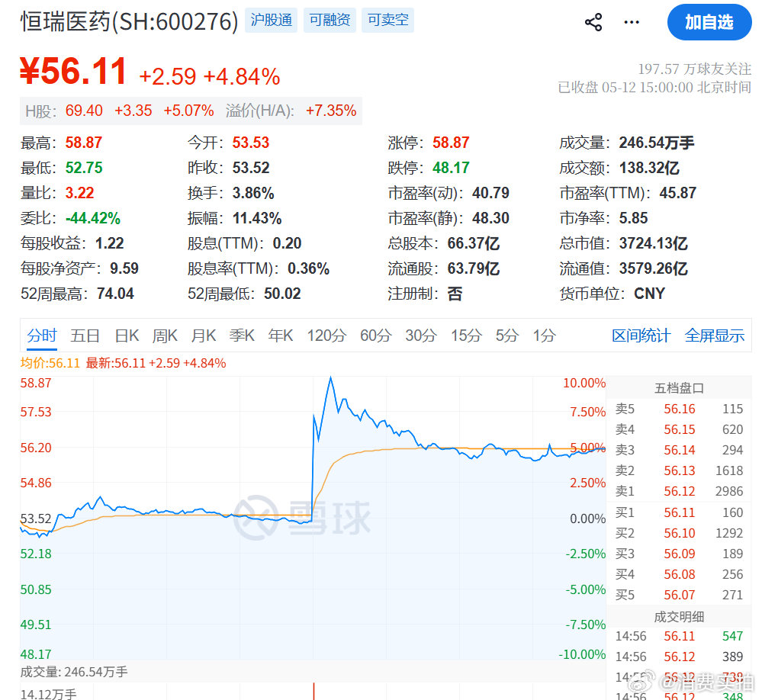Click the 换手 value 3.86%
The height and width of the screenshot is (700, 762).
coord(253,193)
